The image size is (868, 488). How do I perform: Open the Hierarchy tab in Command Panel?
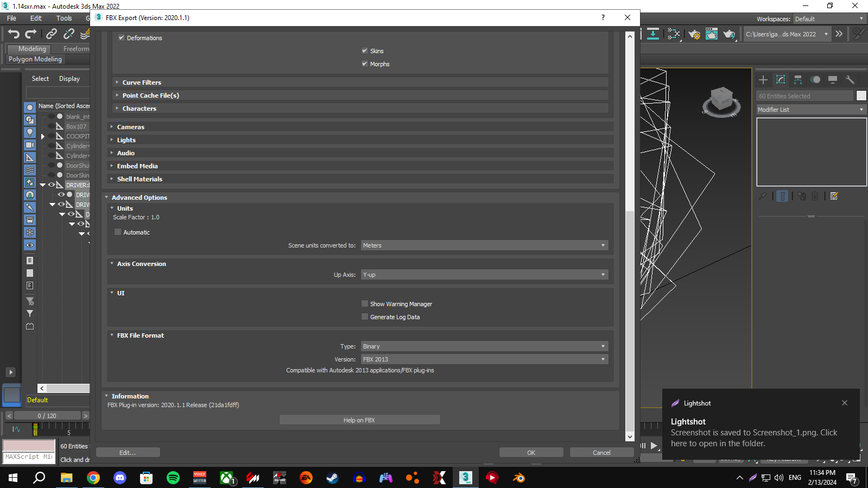[x=798, y=80]
